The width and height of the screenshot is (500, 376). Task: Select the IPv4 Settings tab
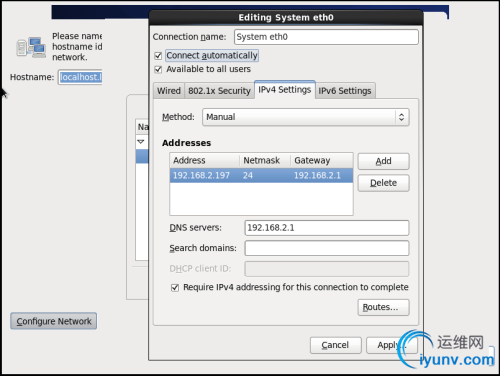[285, 90]
